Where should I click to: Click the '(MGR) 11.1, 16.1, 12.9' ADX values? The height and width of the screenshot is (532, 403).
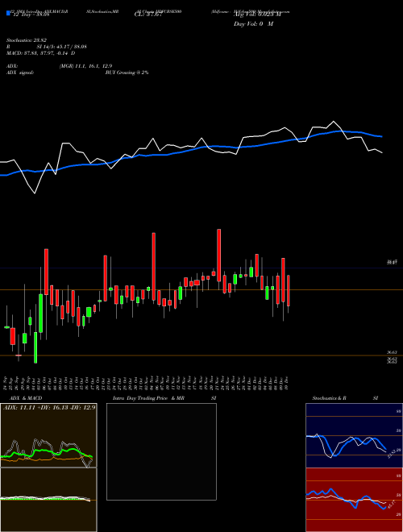pyautogui.click(x=85, y=66)
